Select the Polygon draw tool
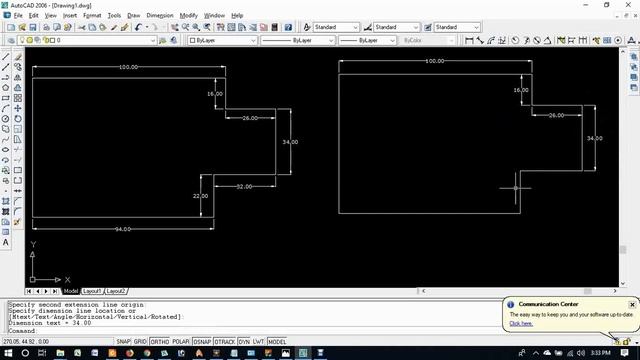 (6, 88)
